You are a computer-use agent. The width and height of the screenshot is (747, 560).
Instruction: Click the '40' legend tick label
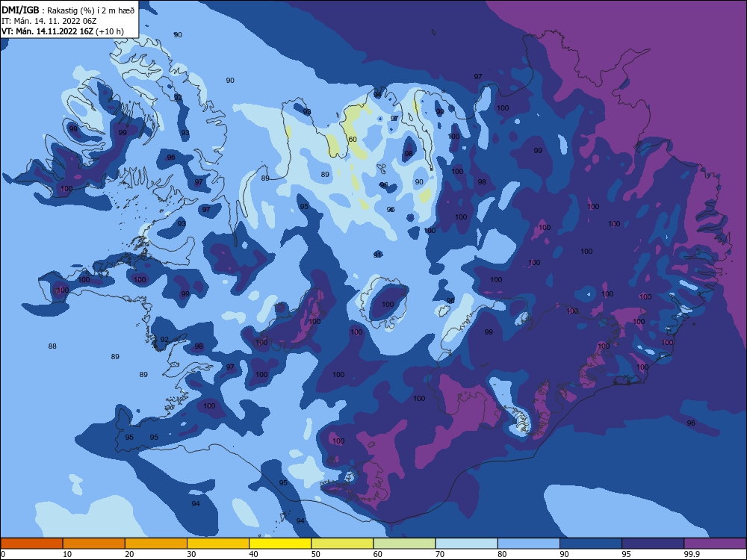pyautogui.click(x=253, y=554)
